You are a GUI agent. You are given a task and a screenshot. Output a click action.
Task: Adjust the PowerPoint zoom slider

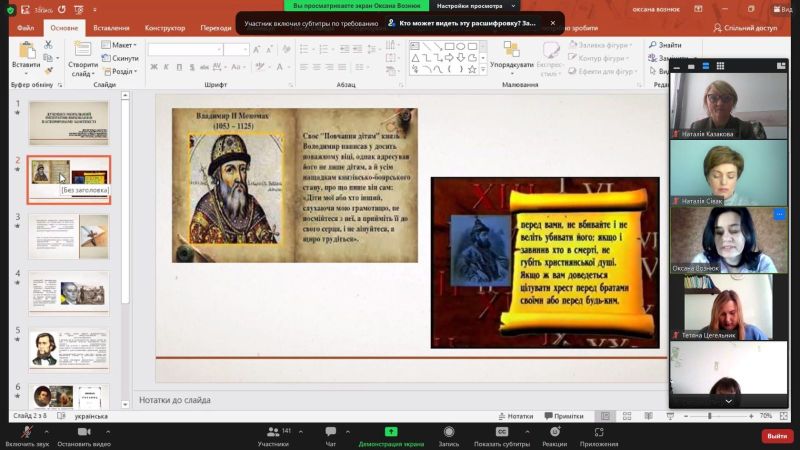click(x=709, y=416)
